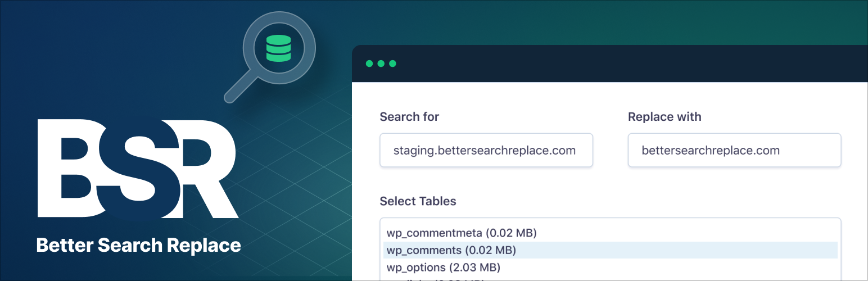Click the "Better Search Replace" title text
This screenshot has width=868, height=281.
pos(138,246)
